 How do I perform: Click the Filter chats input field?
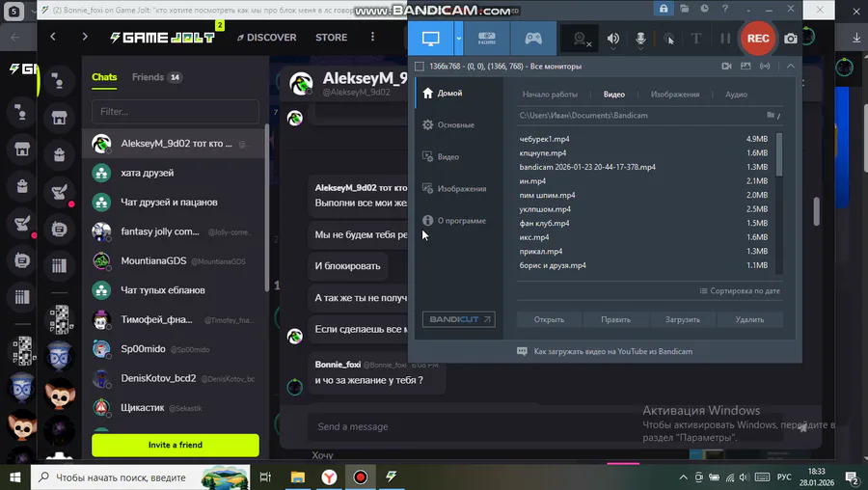[x=175, y=111]
